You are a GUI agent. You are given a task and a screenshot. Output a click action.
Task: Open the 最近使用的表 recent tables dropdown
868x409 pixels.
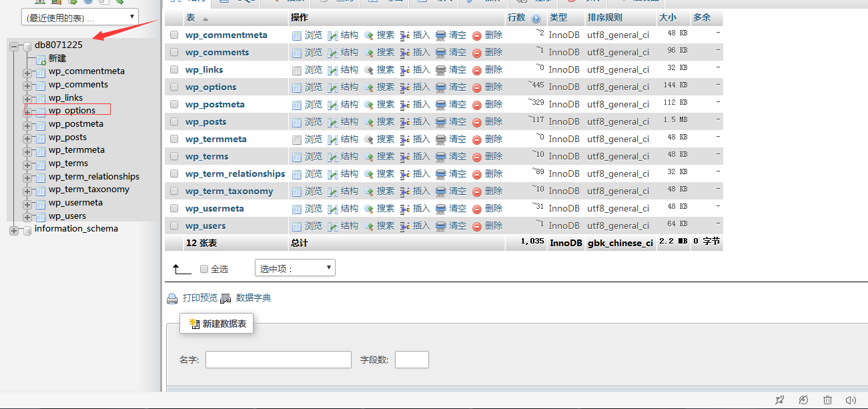[80, 17]
